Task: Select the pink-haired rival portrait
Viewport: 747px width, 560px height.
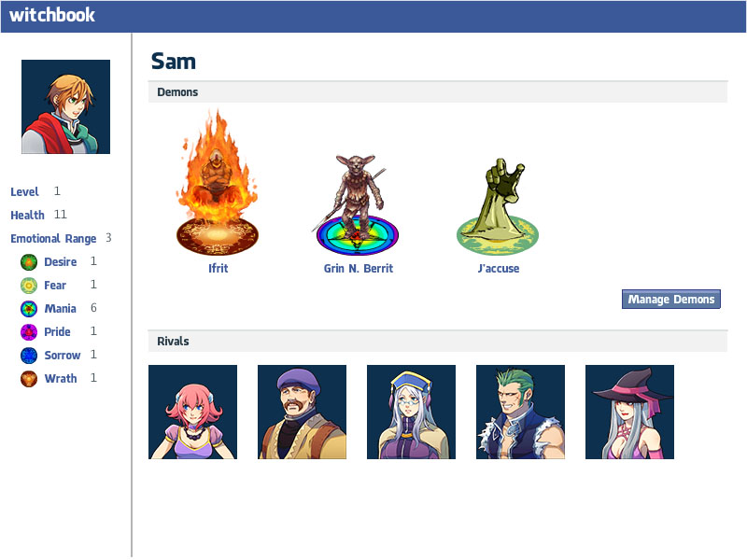Action: 192,412
